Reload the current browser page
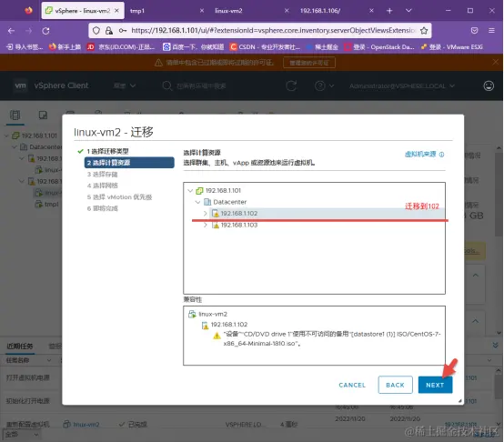The image size is (504, 442). [46, 31]
